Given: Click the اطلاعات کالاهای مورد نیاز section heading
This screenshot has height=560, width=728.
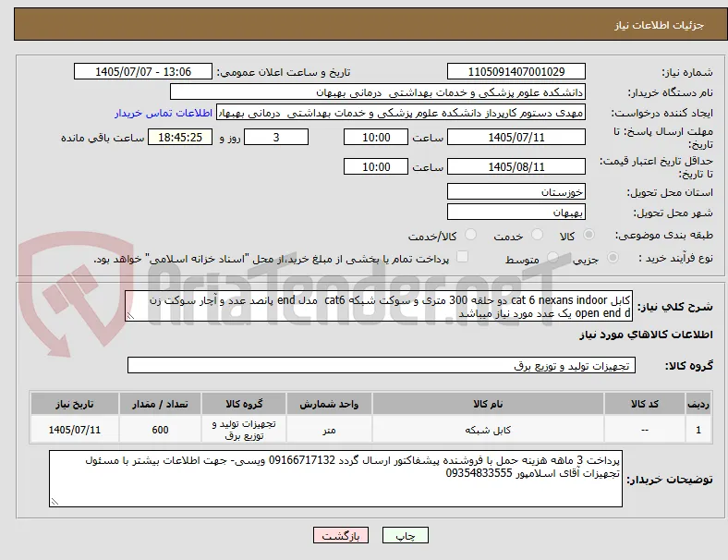Looking at the screenshot, I should pos(646,335).
